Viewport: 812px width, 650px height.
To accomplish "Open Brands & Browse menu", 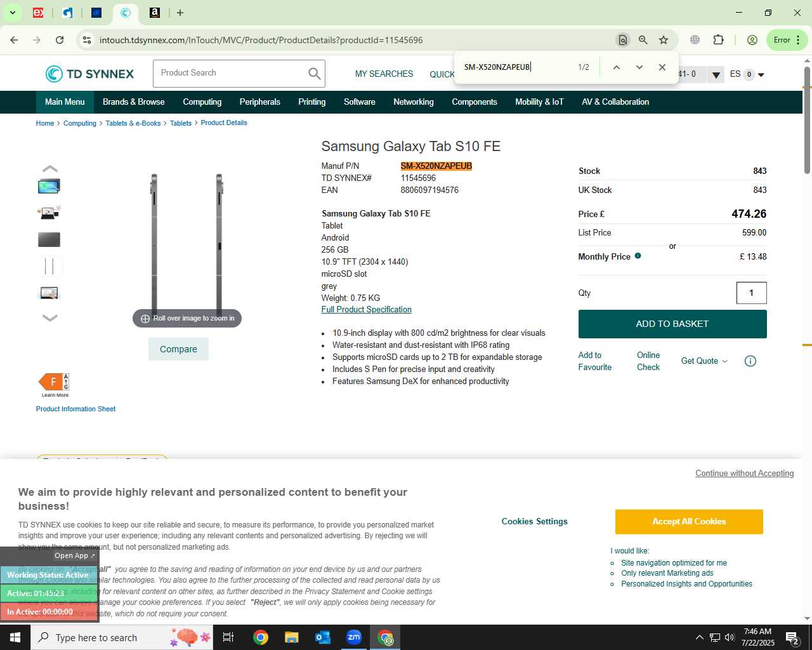I will point(133,102).
